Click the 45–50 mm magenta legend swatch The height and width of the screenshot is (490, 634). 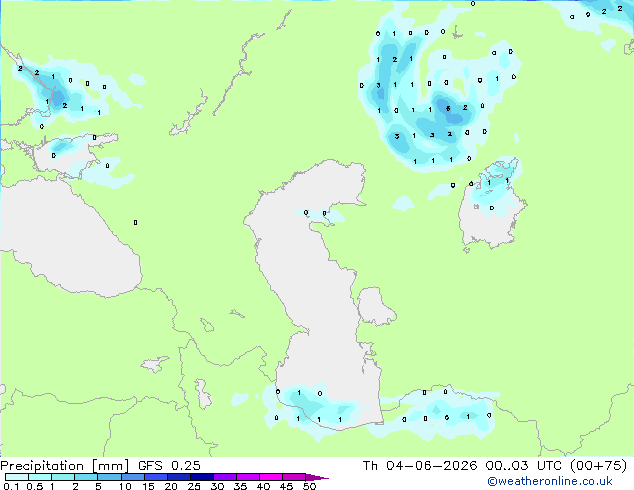point(294,477)
